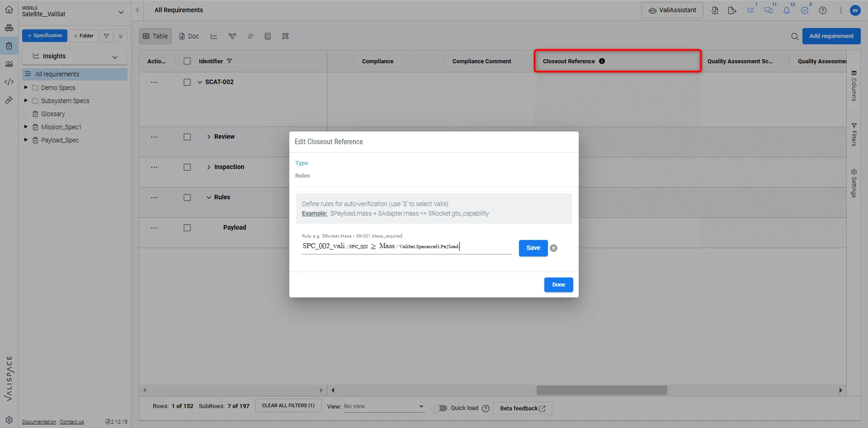
Task: Open the Scripting code module icon
Action: (9, 82)
